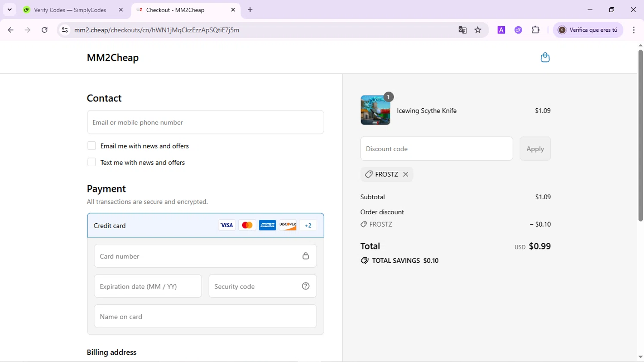Click the page vertical scrollbar thumb
The image size is (644, 362).
pyautogui.click(x=641, y=135)
